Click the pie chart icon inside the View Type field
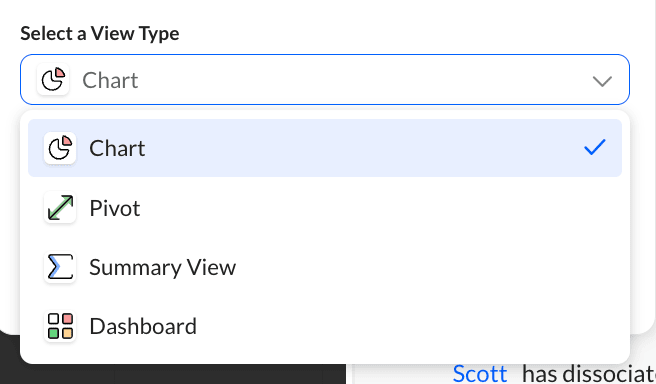Image resolution: width=656 pixels, height=384 pixels. pyautogui.click(x=53, y=79)
